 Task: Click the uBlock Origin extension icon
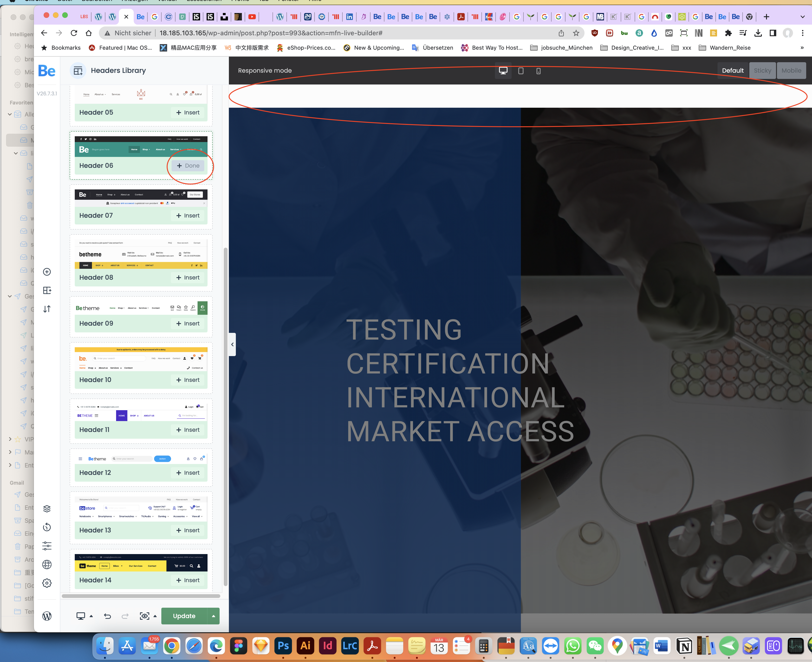(594, 33)
